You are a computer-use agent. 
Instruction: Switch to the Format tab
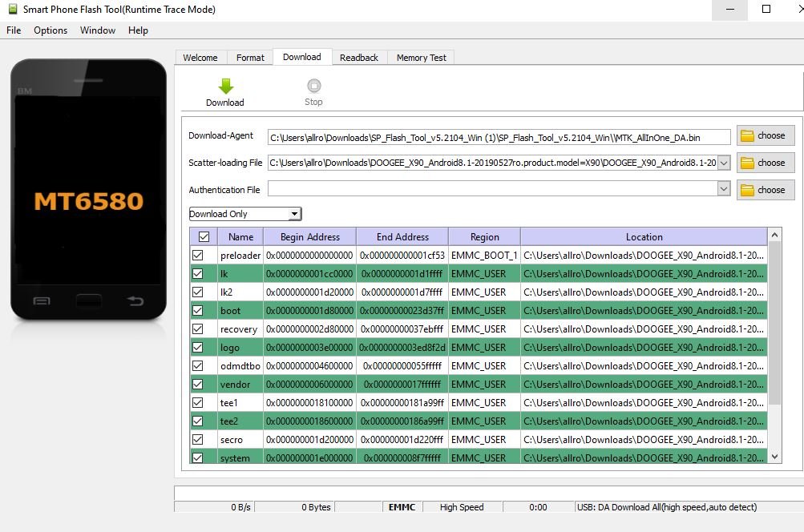pos(250,58)
